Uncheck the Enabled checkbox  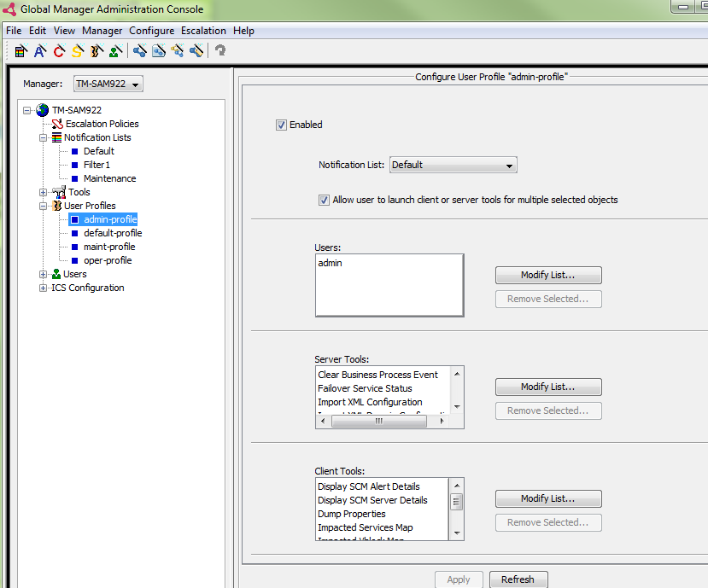(x=281, y=125)
